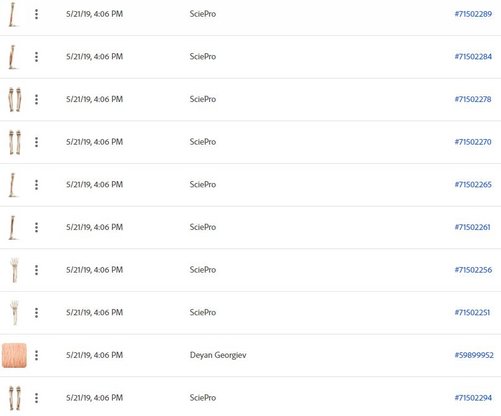Select hand bones thumbnail for #71502256
Image resolution: width=501 pixels, height=416 pixels.
point(14,270)
